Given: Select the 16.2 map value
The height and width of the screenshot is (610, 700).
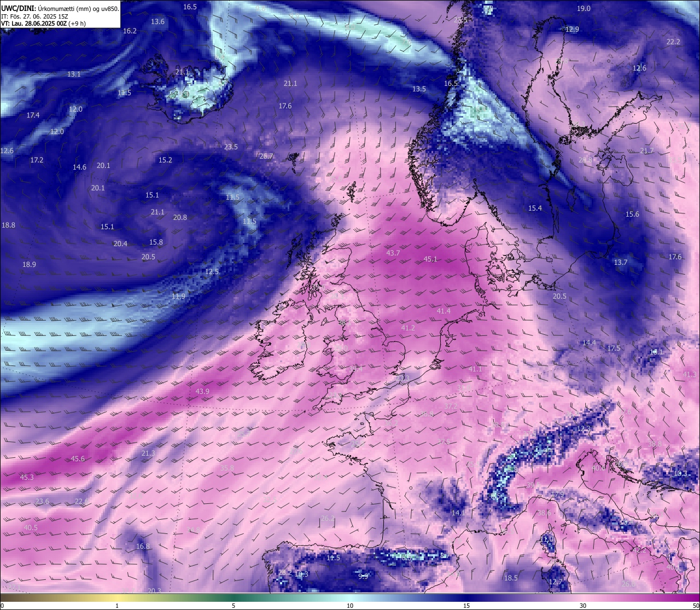Looking at the screenshot, I should [130, 31].
